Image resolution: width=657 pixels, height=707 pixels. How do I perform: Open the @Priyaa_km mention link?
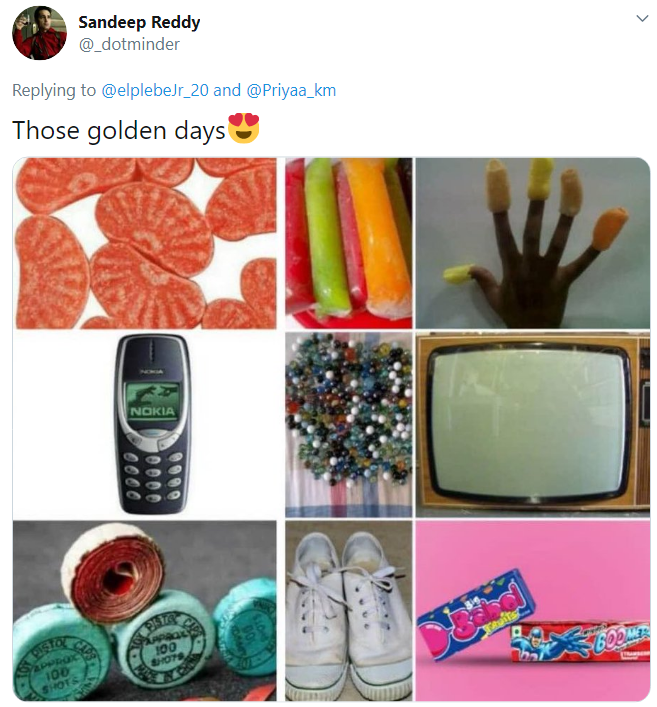click(291, 90)
